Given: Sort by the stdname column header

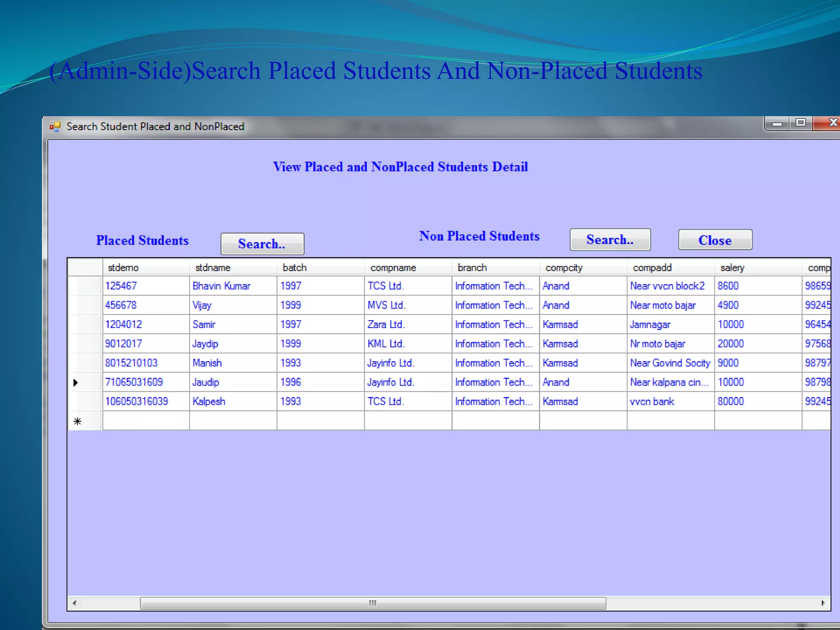Looking at the screenshot, I should pos(233,267).
